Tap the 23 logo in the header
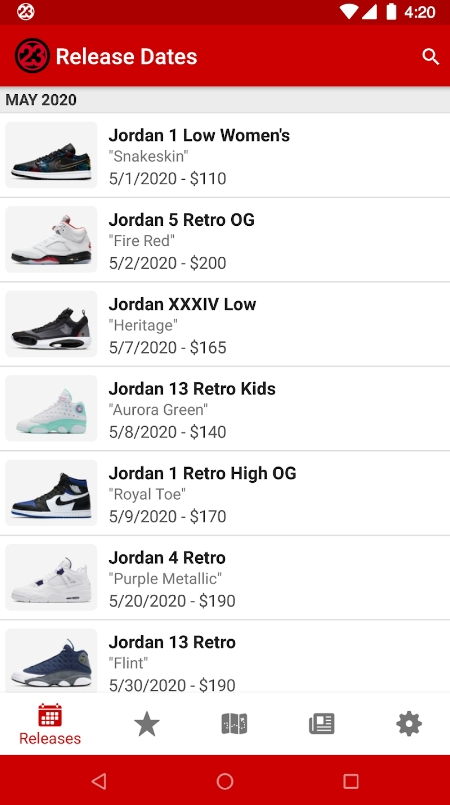This screenshot has width=450, height=805. tap(32, 56)
